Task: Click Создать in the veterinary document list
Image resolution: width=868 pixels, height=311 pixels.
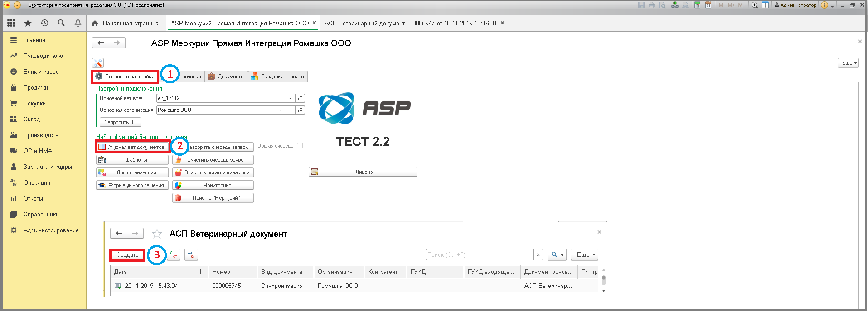Action: pyautogui.click(x=127, y=255)
